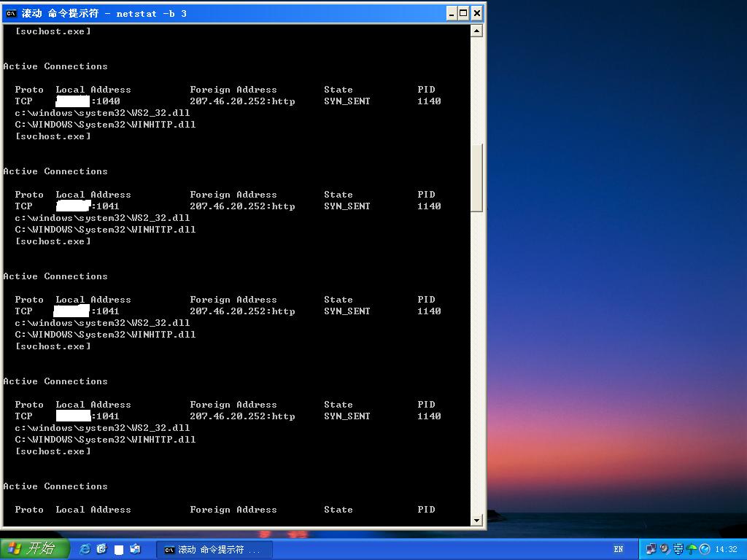
Task: Click the white square Quick Launch icon
Action: (x=119, y=550)
